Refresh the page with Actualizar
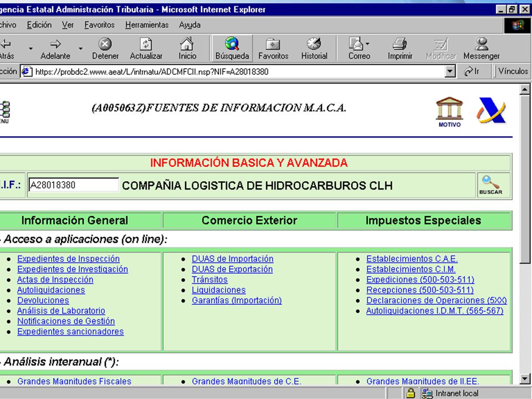The height and width of the screenshot is (399, 532). coord(146,49)
